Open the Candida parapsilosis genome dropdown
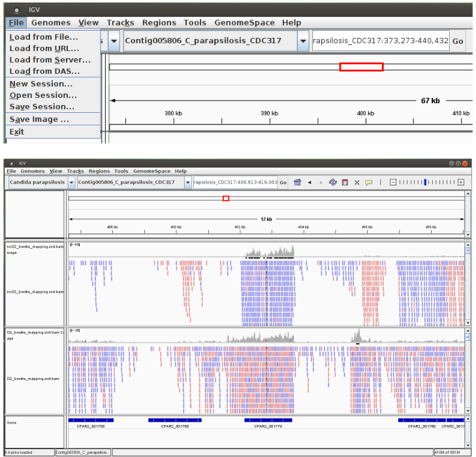 (70, 182)
